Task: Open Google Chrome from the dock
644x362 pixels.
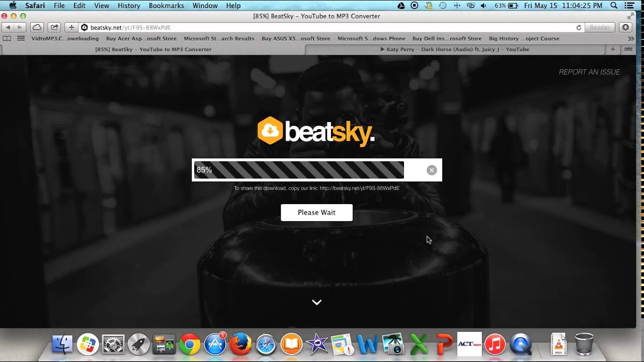Action: [x=189, y=344]
